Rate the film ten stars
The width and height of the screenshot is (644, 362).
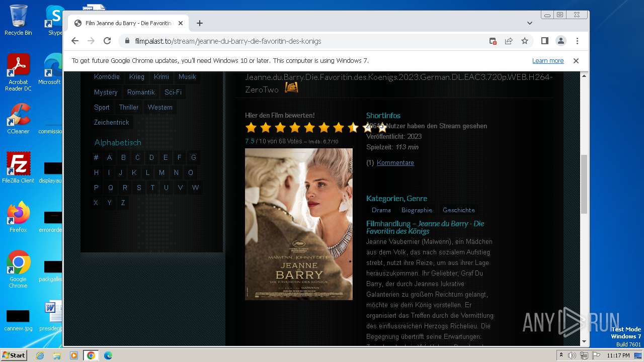point(382,128)
